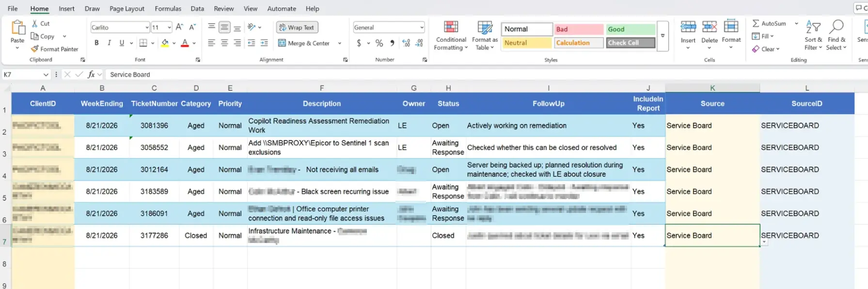Select the Calculation cell style
868x289 pixels.
click(579, 43)
